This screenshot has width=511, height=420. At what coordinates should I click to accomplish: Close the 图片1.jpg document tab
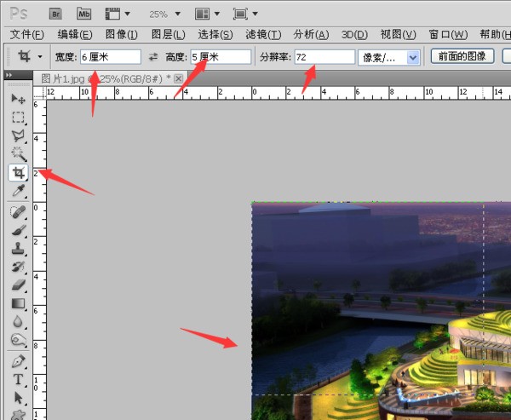pos(179,78)
